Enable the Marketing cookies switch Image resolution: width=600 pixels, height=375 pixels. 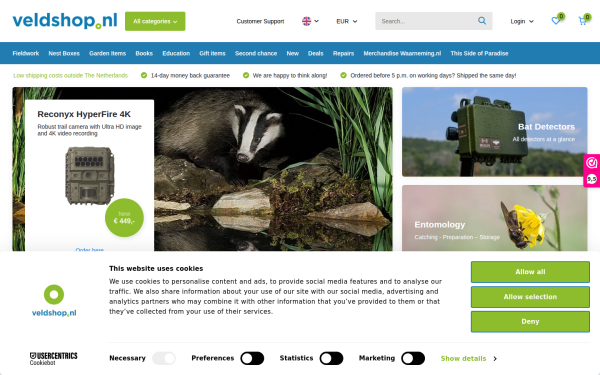[x=413, y=358]
